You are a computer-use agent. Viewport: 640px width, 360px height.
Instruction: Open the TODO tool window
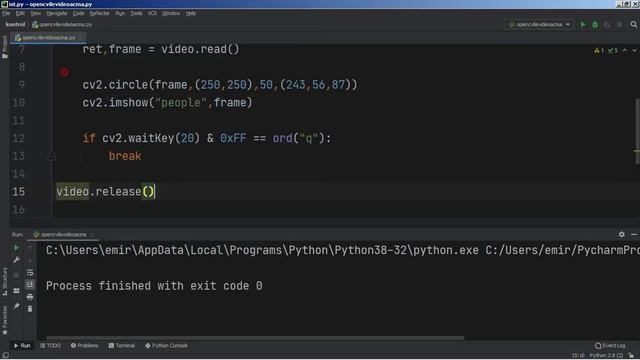coord(50,346)
